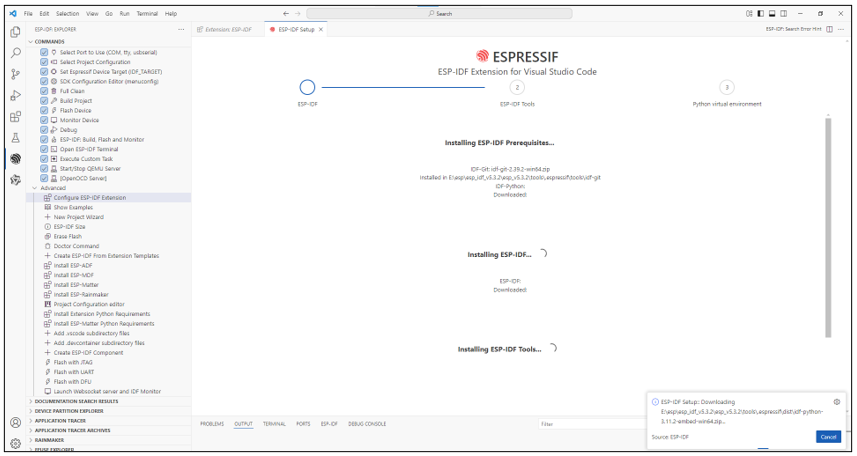Uncheck the Full Clean checkbox
The height and width of the screenshot is (456, 857).
(44, 91)
